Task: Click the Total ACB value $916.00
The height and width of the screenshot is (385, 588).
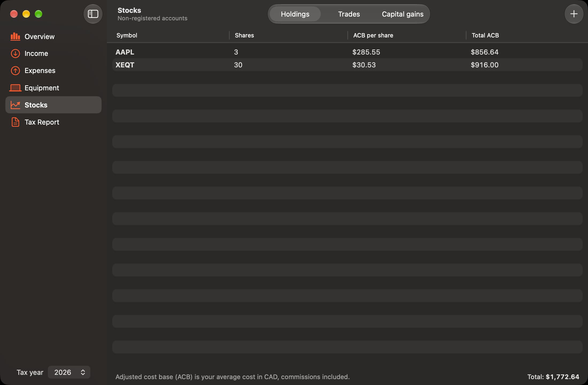Action: (485, 65)
